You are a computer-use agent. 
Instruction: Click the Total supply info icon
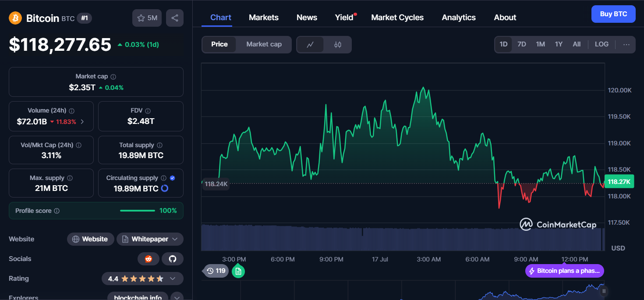[159, 145]
